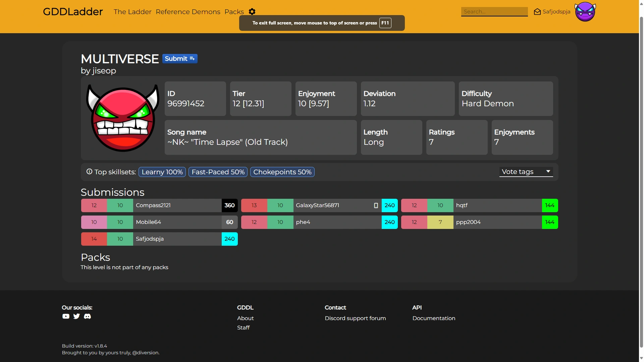Screen dimensions: 644x362
Task: Toggle the Chokepoints 50% tag
Action: [282, 172]
